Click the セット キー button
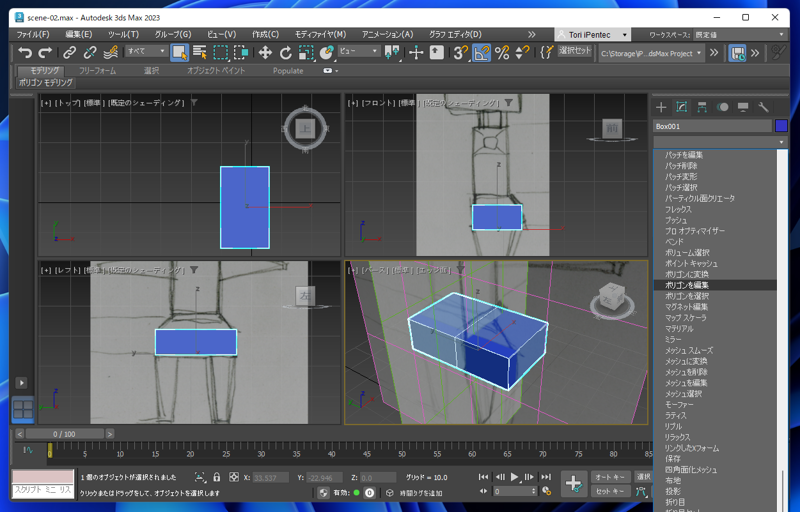 point(610,491)
